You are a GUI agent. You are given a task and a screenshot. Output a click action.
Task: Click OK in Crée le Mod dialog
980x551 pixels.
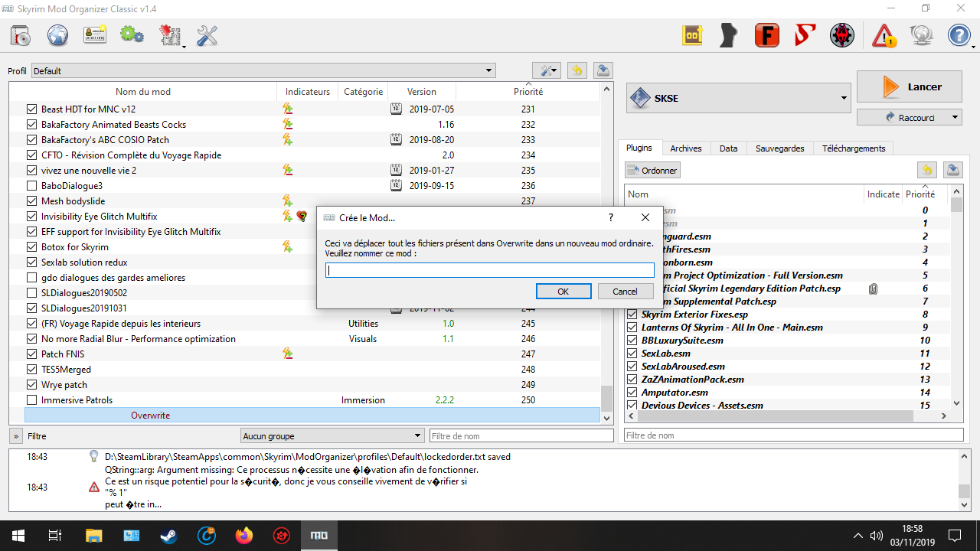click(563, 292)
